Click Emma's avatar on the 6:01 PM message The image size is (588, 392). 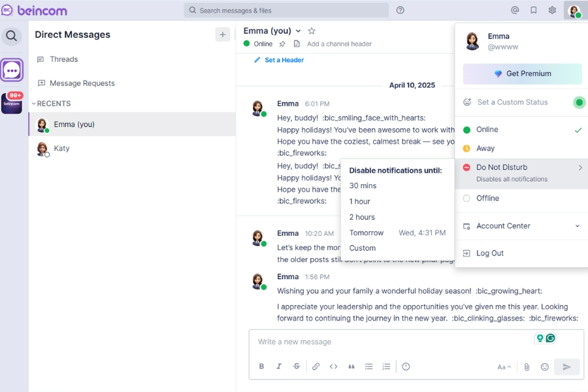(258, 108)
